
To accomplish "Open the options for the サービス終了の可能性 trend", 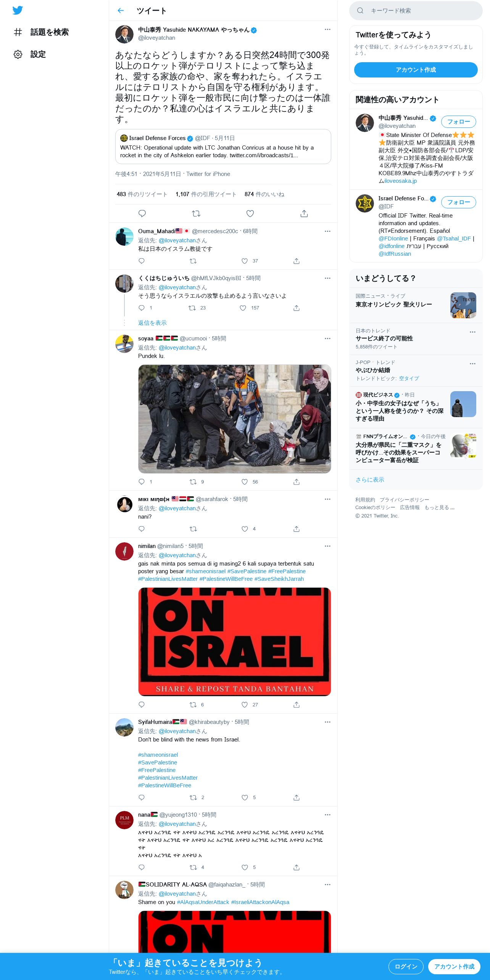I will [x=472, y=332].
